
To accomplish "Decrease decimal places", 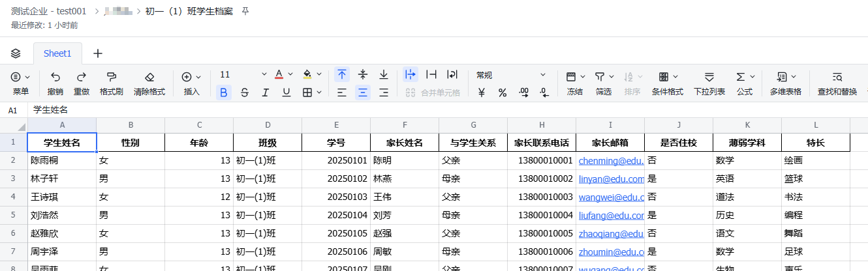I will 544,93.
